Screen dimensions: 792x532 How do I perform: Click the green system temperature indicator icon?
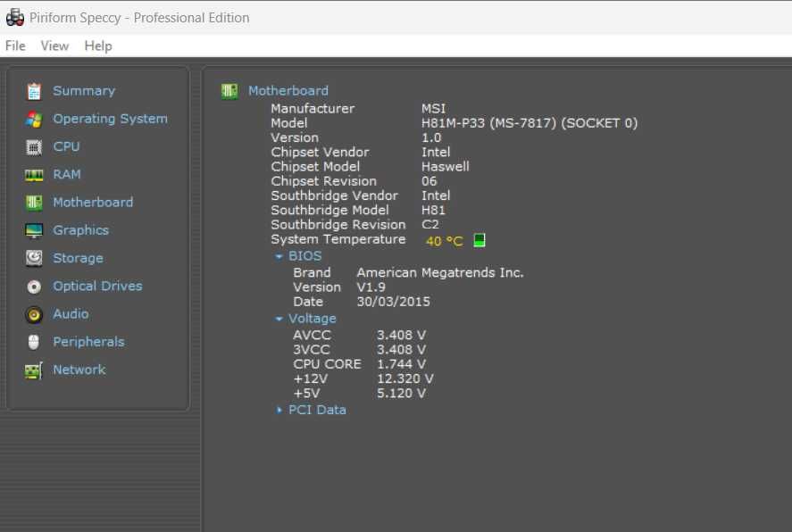[x=479, y=240]
